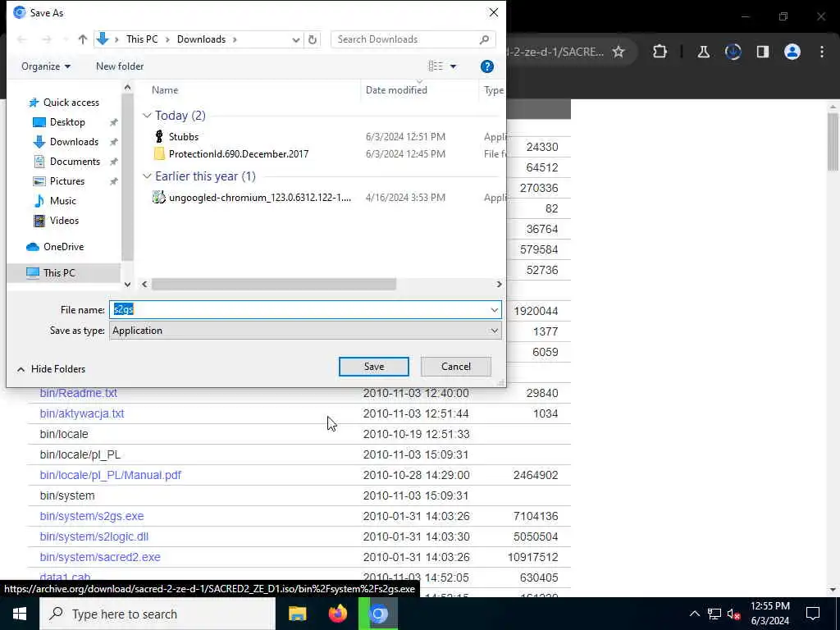840x630 pixels.
Task: Select OneDrive in navigation pane
Action: tap(63, 246)
